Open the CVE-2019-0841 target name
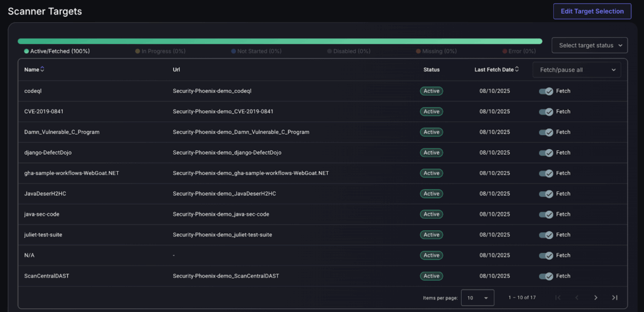Viewport: 644px width, 312px height. coord(43,111)
